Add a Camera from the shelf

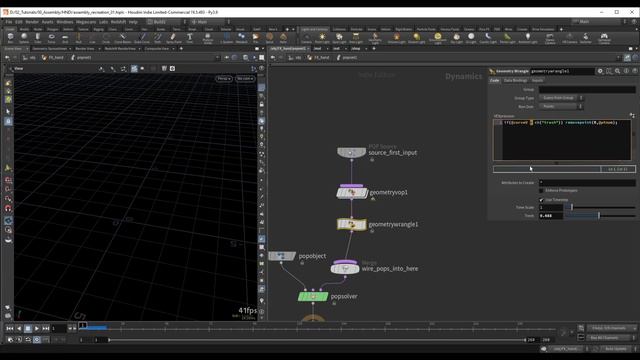306,38
